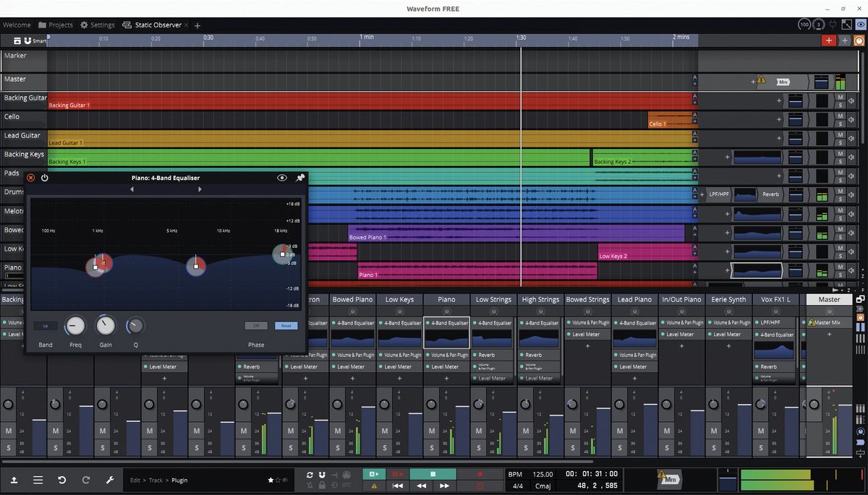868x495 pixels.
Task: Adjust the Freq knob in the equaliser
Action: [x=75, y=325]
